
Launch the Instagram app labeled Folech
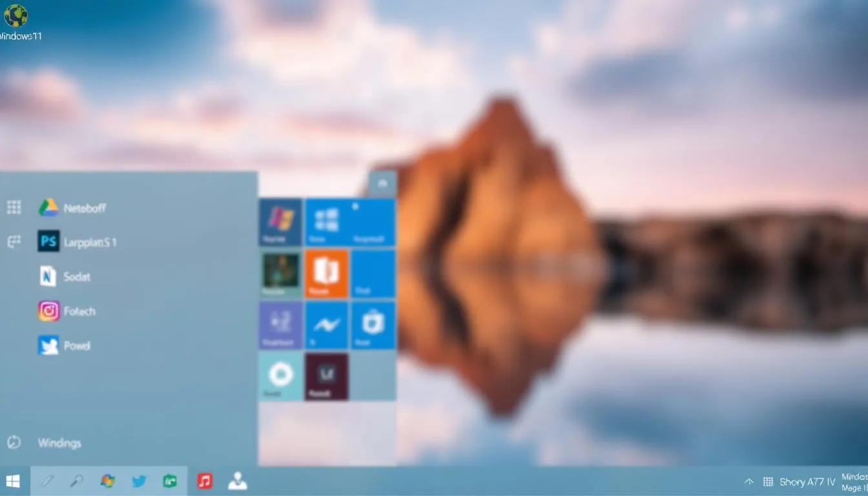pyautogui.click(x=48, y=311)
